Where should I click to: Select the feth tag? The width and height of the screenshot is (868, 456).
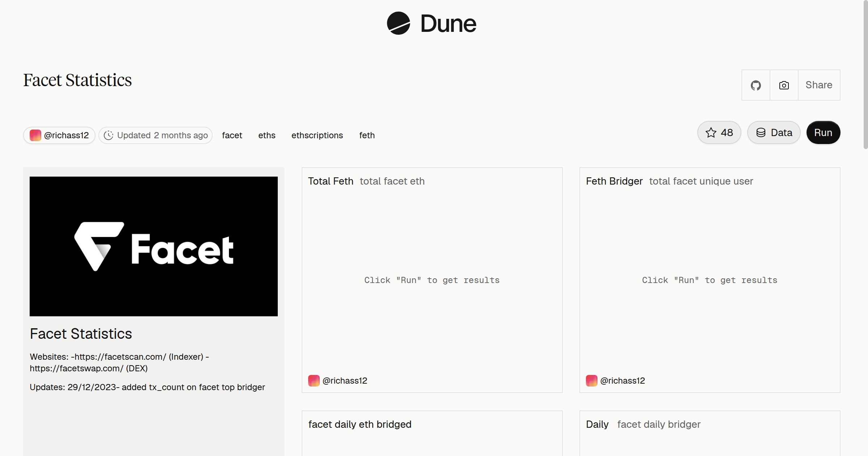point(367,135)
